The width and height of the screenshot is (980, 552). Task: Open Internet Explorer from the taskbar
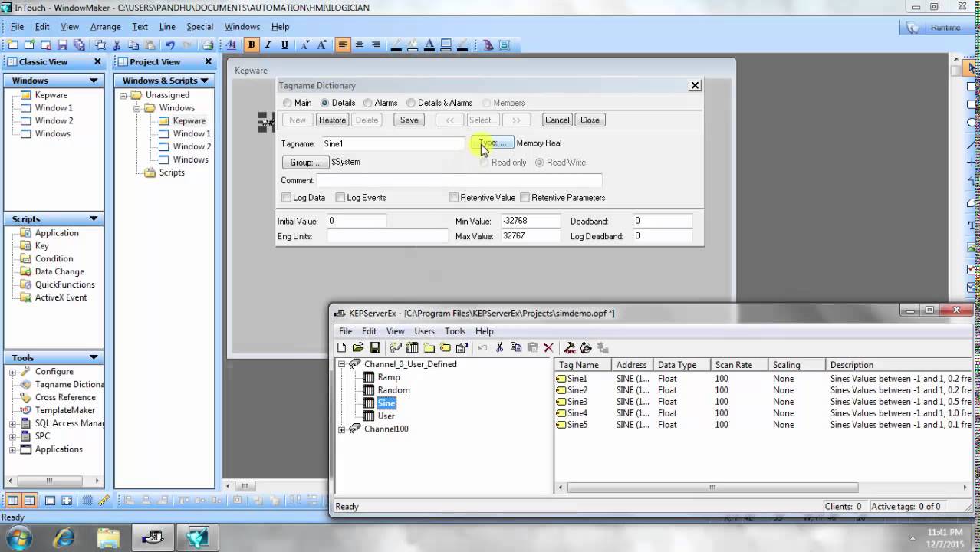click(63, 537)
